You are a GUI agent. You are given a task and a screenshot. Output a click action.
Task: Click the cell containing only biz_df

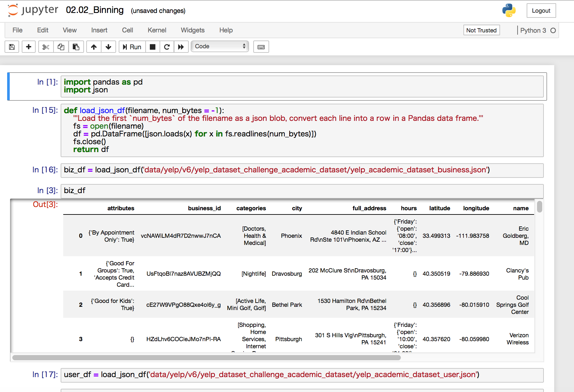302,191
